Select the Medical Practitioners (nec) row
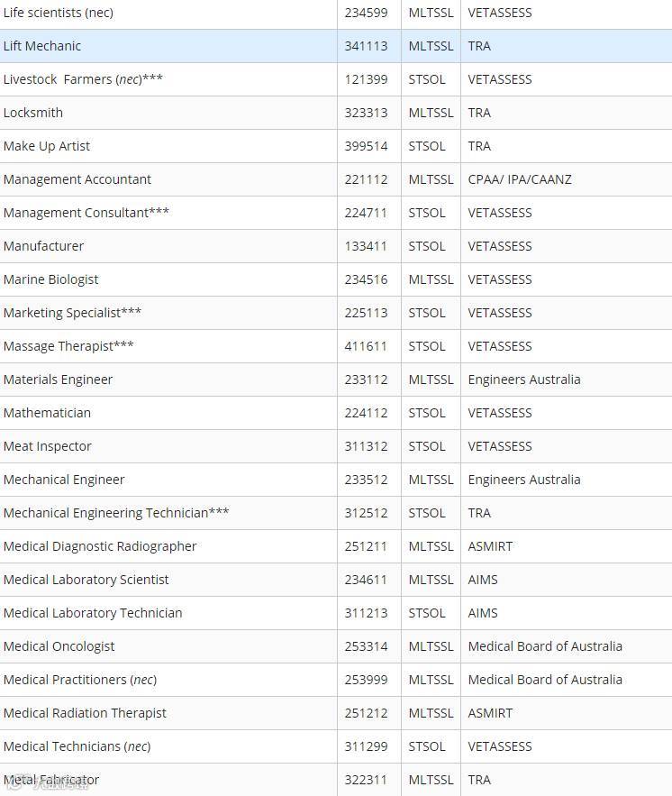The height and width of the screenshot is (796, 672). click(336, 680)
